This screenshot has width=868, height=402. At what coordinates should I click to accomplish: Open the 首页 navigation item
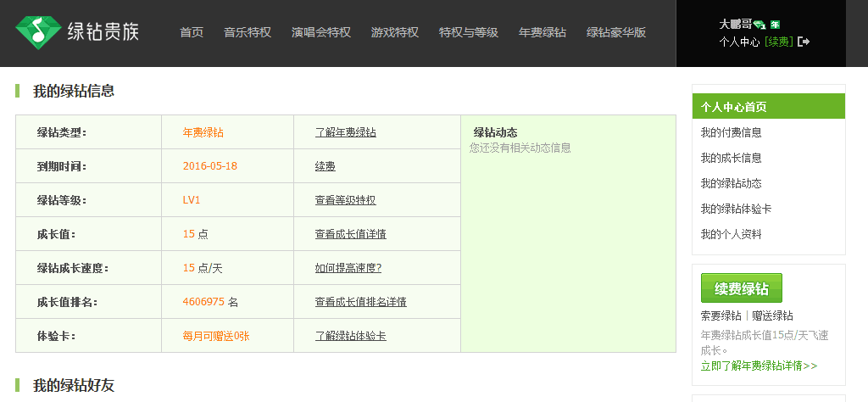pos(192,32)
